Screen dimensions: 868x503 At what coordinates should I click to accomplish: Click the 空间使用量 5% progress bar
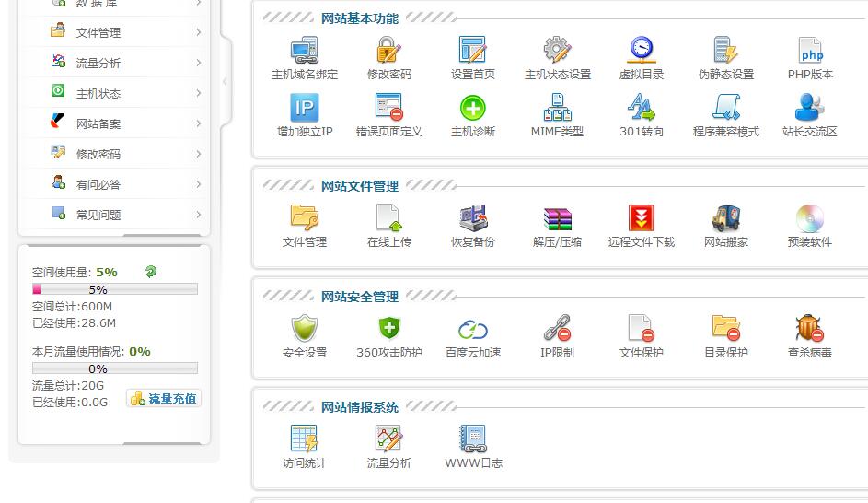point(115,289)
